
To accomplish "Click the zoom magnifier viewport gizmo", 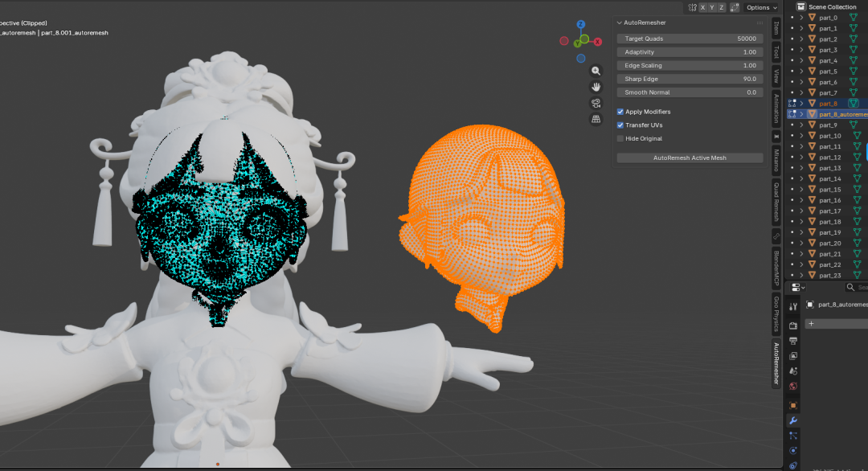I will pos(596,71).
